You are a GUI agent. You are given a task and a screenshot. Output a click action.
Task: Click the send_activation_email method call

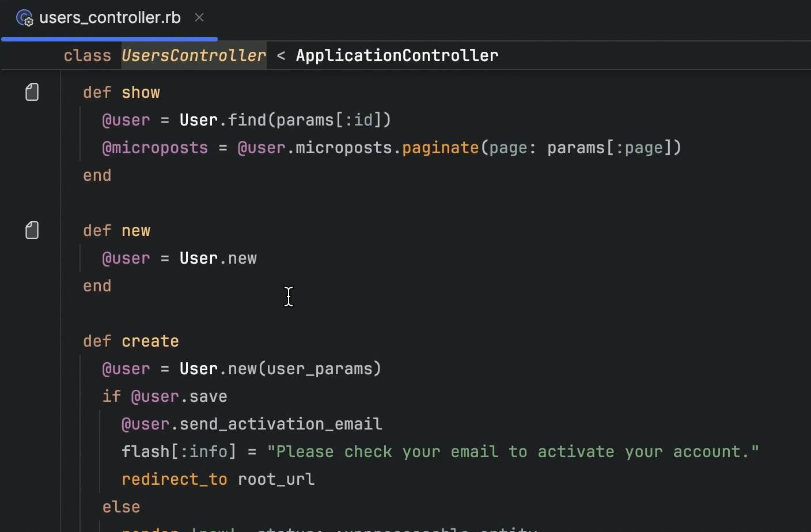tap(281, 424)
